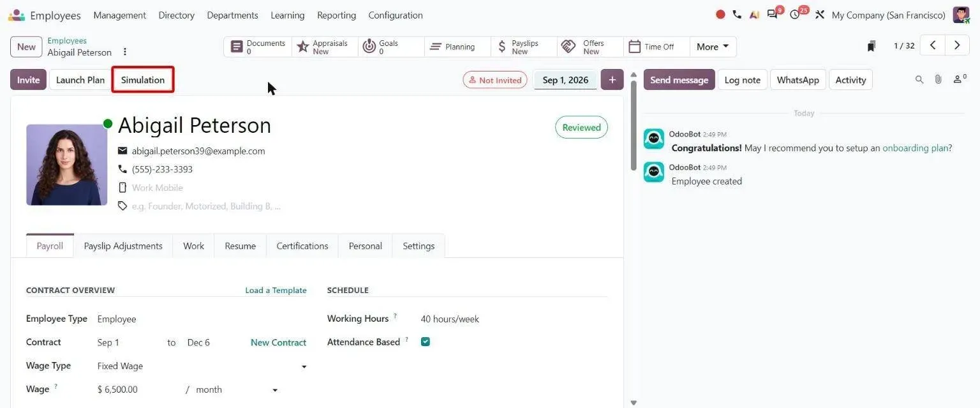Open the Goals smart button
This screenshot has width=980, height=408.
[x=391, y=47]
